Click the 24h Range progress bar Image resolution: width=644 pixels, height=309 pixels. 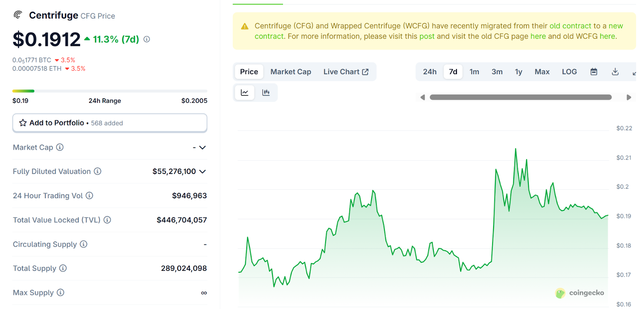[110, 91]
